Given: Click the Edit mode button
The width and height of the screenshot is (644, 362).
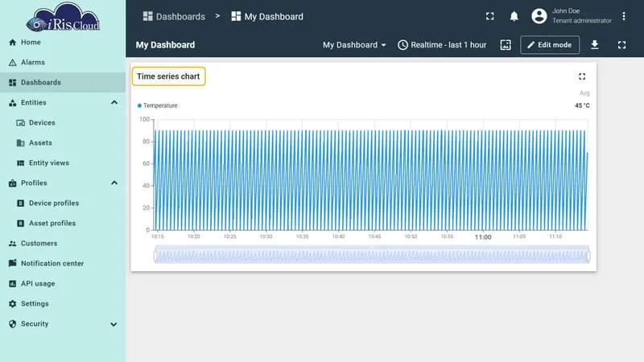Looking at the screenshot, I should pyautogui.click(x=550, y=45).
